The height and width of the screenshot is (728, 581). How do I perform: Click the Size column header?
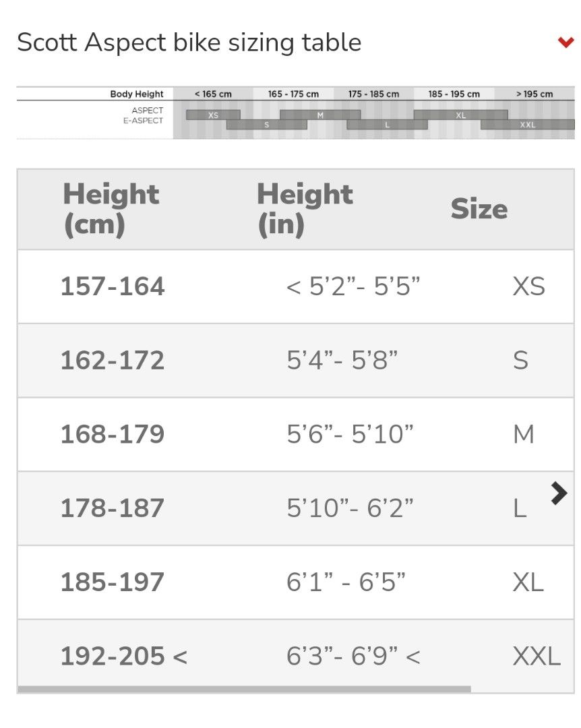(x=479, y=208)
